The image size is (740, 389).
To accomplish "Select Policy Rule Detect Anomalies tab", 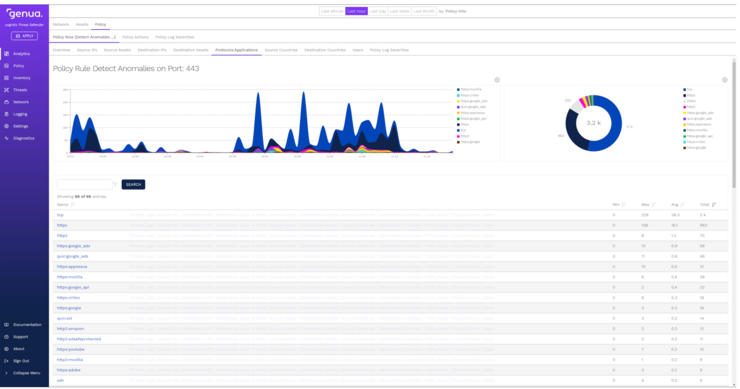I will 84,37.
